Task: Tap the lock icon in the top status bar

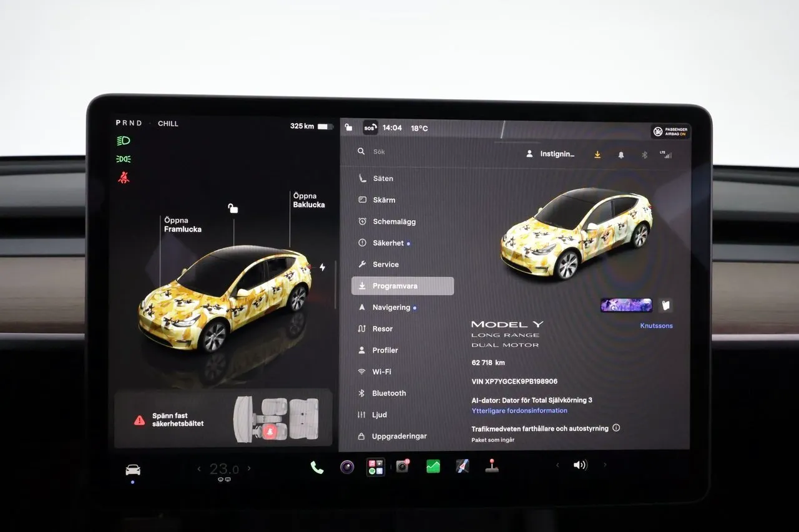Action: pos(348,127)
